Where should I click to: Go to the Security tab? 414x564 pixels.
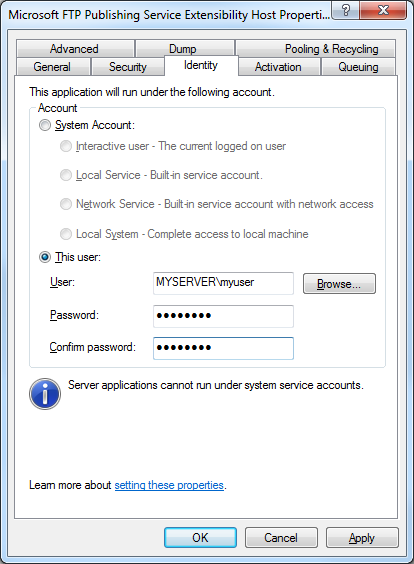click(128, 67)
